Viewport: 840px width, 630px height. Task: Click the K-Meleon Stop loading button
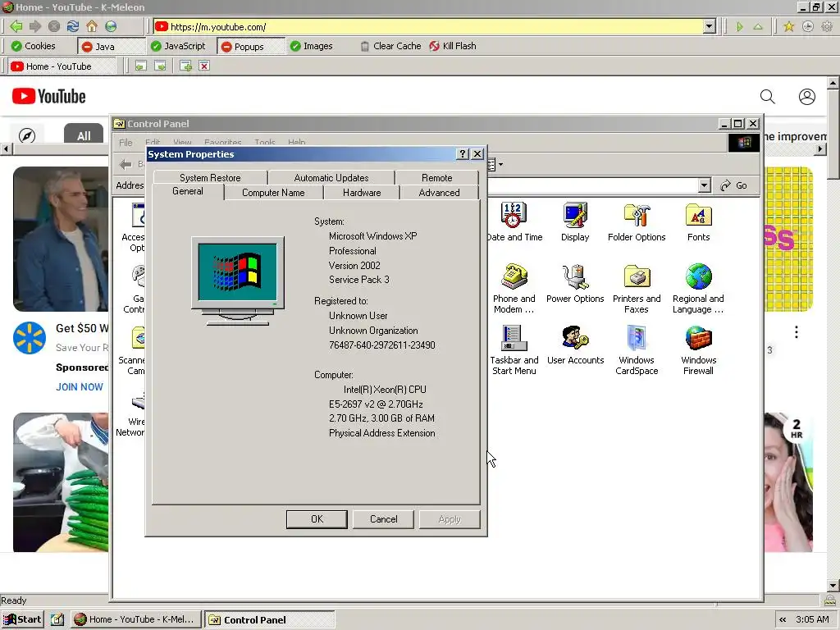54,26
